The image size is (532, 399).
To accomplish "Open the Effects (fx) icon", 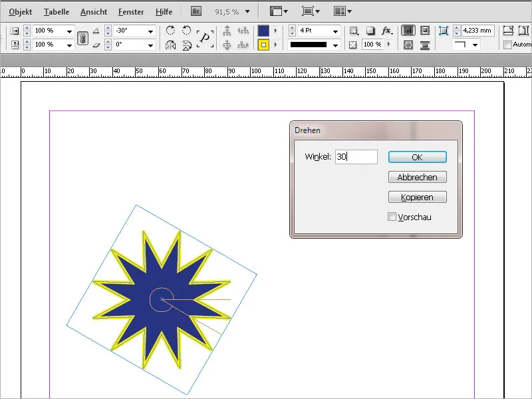I will click(x=386, y=30).
